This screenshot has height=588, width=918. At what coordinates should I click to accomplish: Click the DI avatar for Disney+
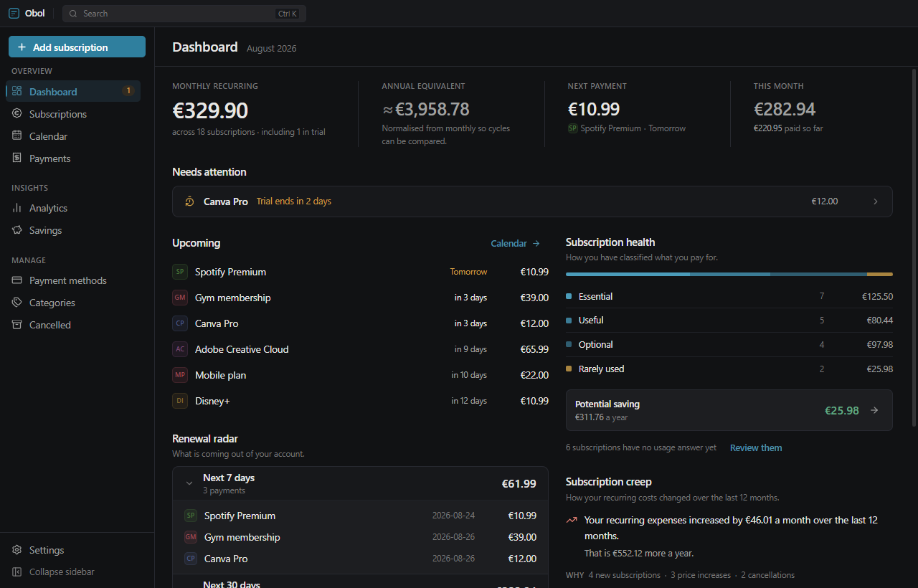coord(180,401)
